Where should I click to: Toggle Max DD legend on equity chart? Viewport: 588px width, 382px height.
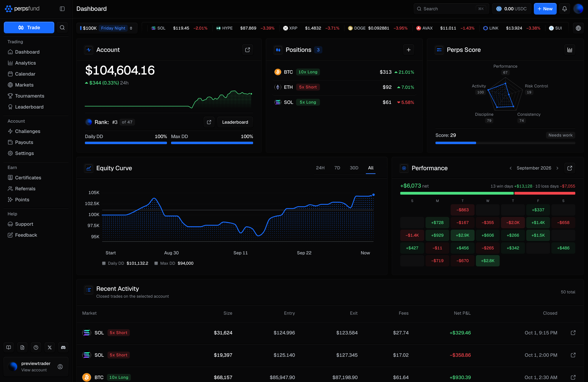tap(174, 263)
